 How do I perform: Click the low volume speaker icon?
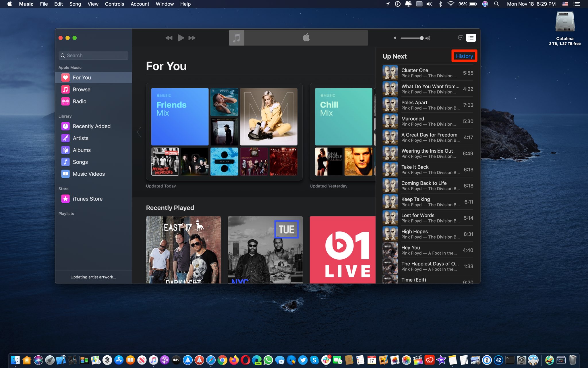click(x=395, y=38)
